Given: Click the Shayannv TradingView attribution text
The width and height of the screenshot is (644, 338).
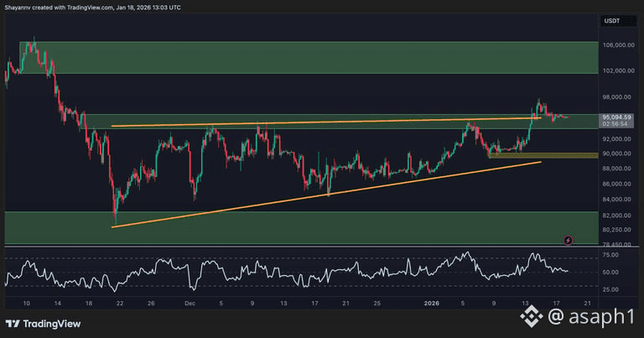Looking at the screenshot, I should tap(92, 8).
